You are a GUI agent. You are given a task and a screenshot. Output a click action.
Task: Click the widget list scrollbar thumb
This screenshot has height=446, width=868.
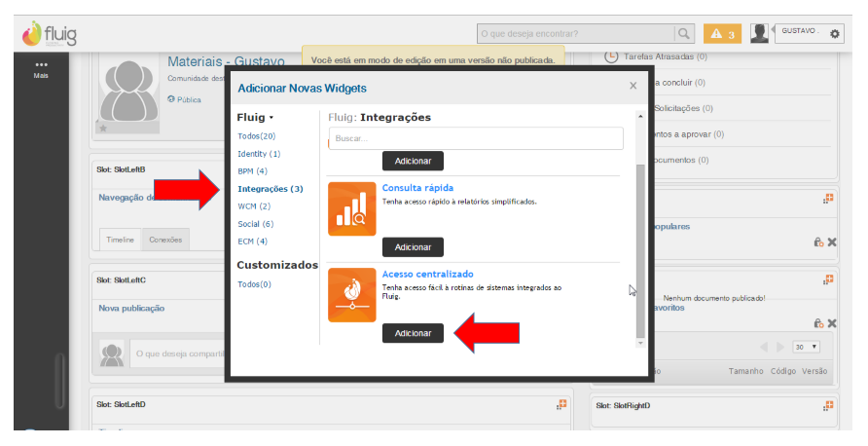[640, 250]
